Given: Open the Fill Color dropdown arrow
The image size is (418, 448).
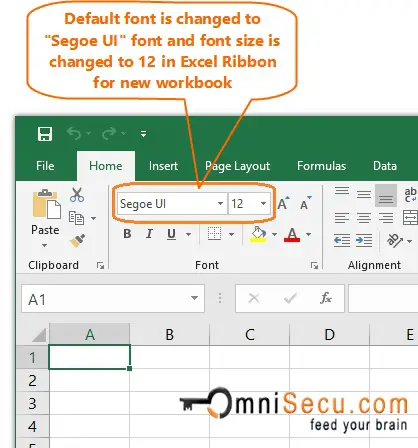Looking at the screenshot, I should tap(274, 234).
